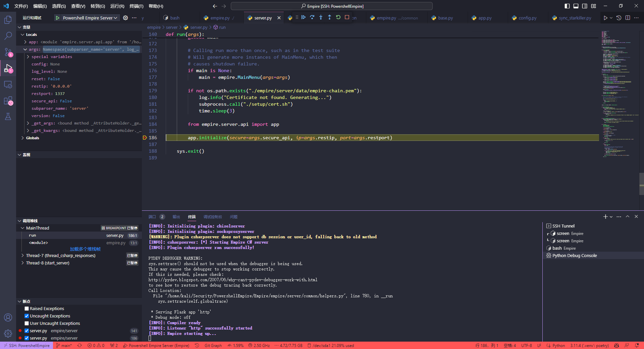The image size is (644, 349).
Task: Open launch.json via gear icon
Action: click(125, 18)
